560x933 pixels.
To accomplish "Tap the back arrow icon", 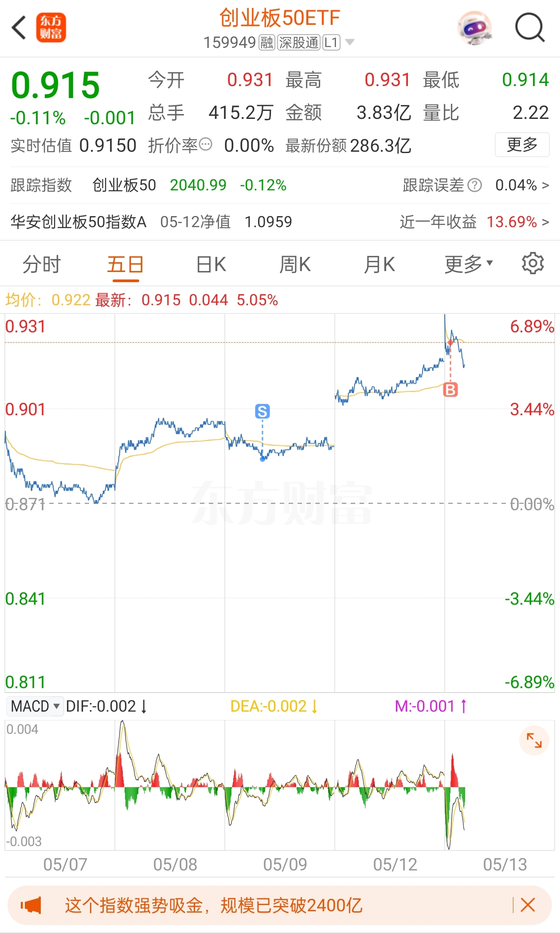I will click(x=19, y=28).
